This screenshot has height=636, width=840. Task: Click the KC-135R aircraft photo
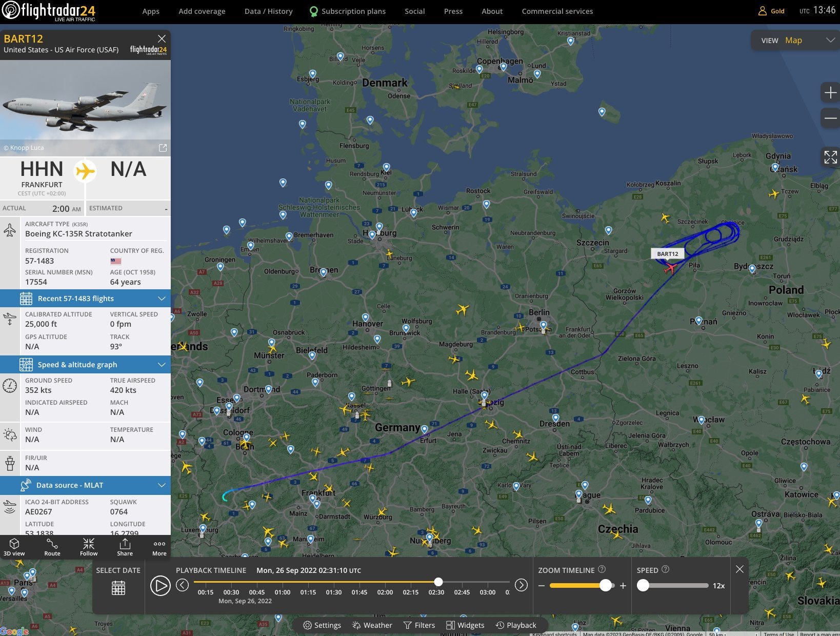coord(85,108)
